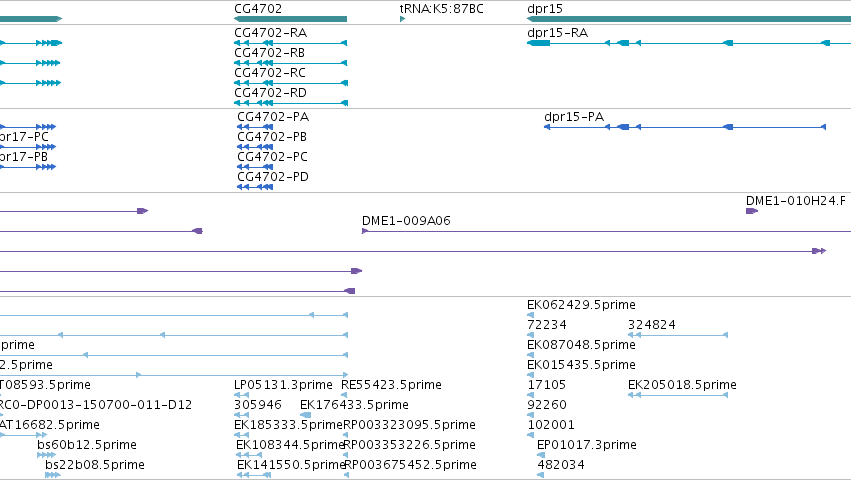Select the EP01017.3prime feature label
The height and width of the screenshot is (480, 851).
pos(587,445)
